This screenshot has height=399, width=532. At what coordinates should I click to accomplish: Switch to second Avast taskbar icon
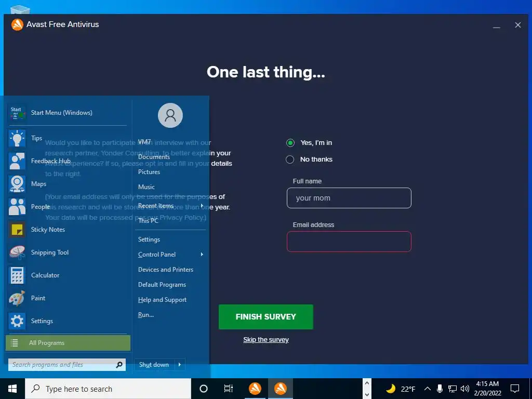click(280, 389)
